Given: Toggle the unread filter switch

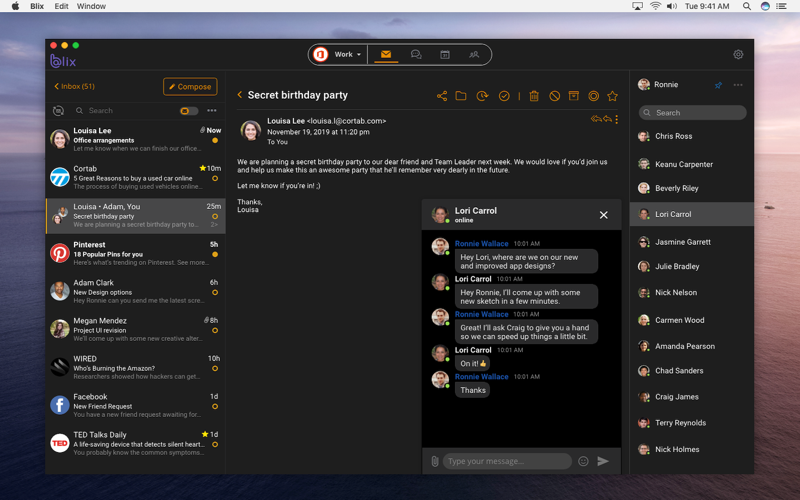Looking at the screenshot, I should tap(189, 111).
